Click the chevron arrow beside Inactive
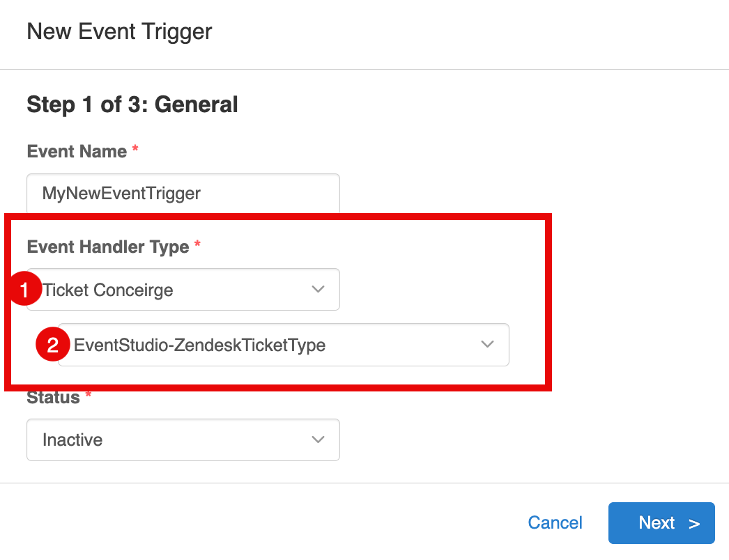The width and height of the screenshot is (729, 560). pyautogui.click(x=318, y=440)
